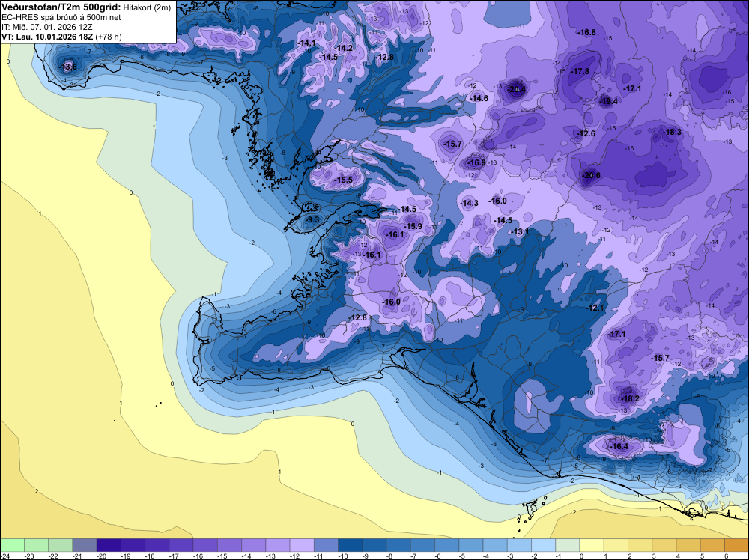Click the -20.4 cold spot label
This screenshot has width=749, height=560.
[516, 89]
